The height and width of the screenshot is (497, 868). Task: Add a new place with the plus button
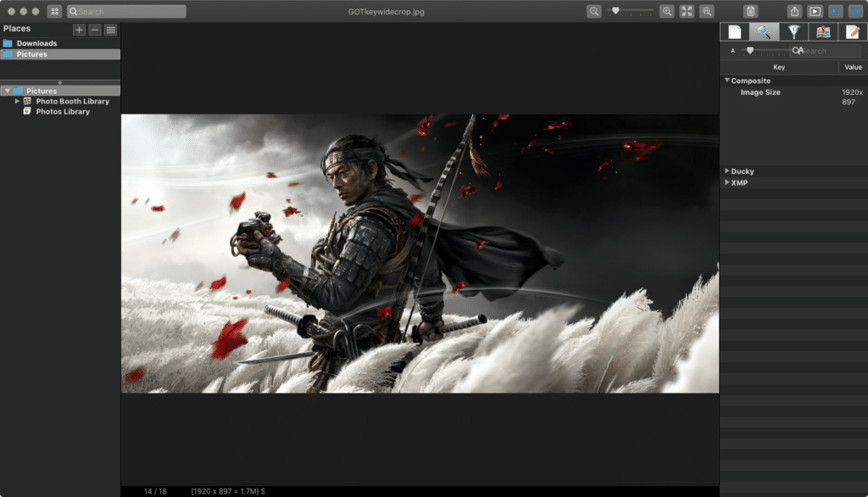click(78, 29)
